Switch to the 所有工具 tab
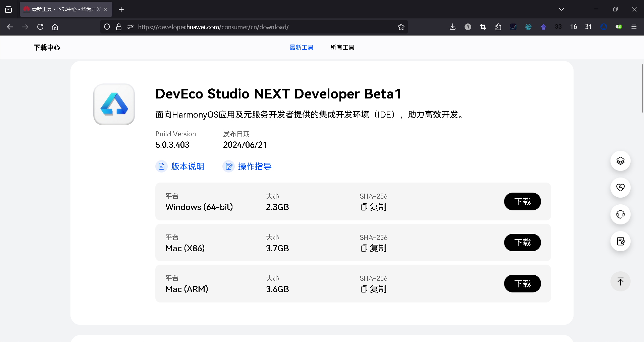Image resolution: width=644 pixels, height=342 pixels. tap(342, 47)
